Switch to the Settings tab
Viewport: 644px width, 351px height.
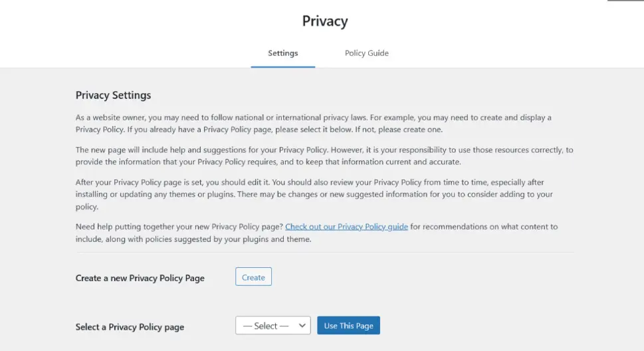click(x=283, y=53)
